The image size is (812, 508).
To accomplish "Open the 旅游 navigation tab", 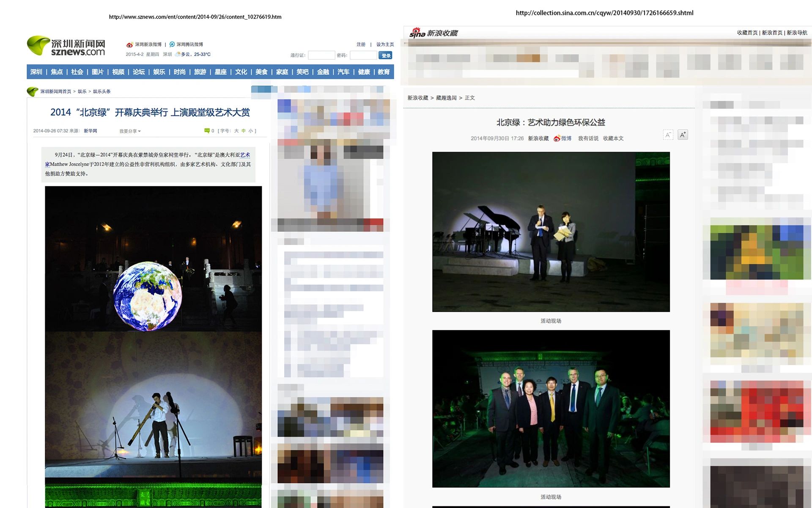I will point(200,72).
